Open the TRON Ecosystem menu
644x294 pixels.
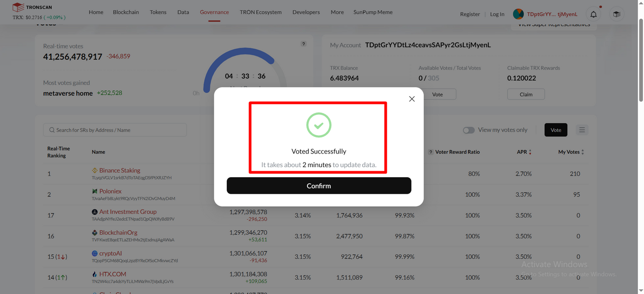[261, 12]
